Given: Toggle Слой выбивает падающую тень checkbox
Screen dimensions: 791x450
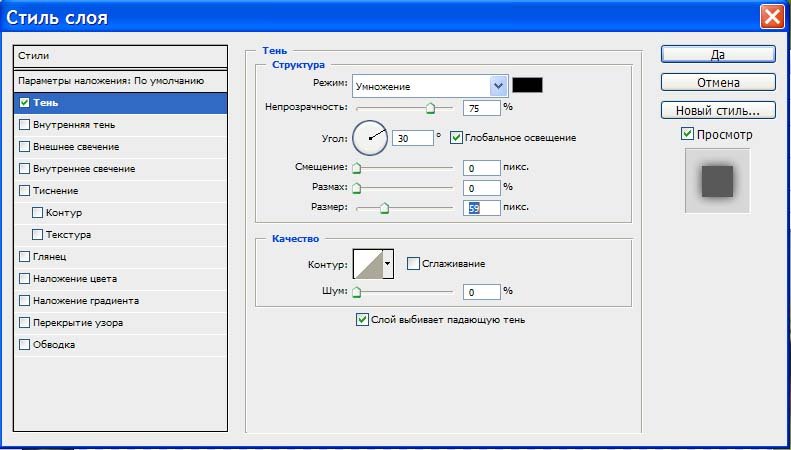Looking at the screenshot, I should click(x=362, y=320).
